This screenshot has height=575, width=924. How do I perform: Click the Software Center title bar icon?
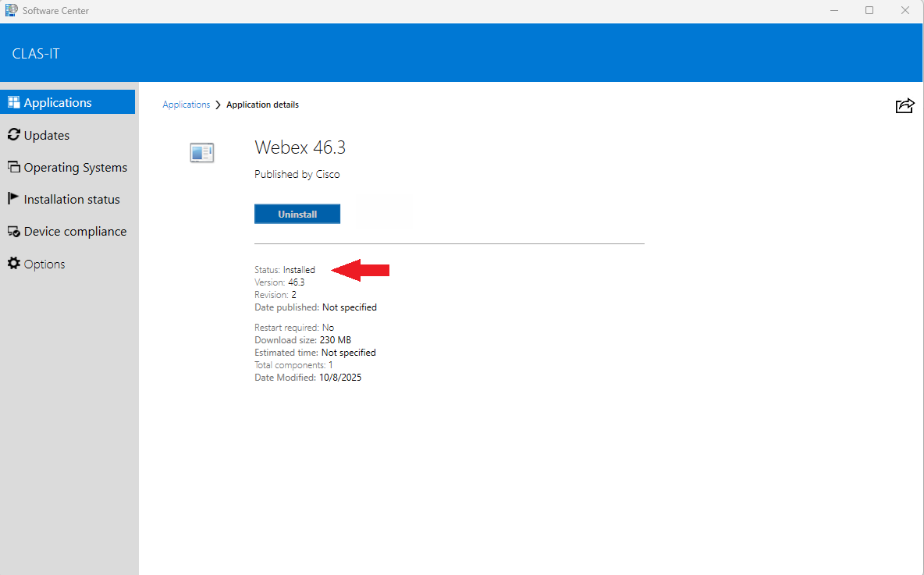tap(11, 10)
